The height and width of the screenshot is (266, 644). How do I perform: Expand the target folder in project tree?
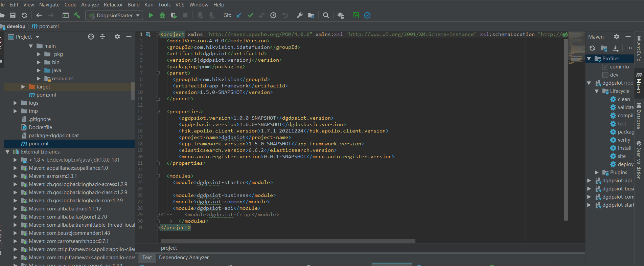click(x=23, y=87)
